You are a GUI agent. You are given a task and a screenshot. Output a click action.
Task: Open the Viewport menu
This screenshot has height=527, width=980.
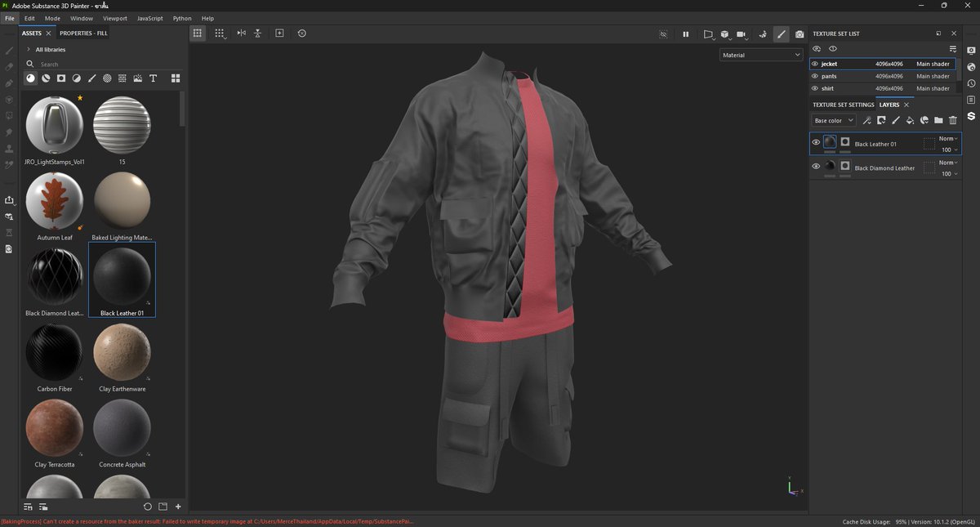115,18
